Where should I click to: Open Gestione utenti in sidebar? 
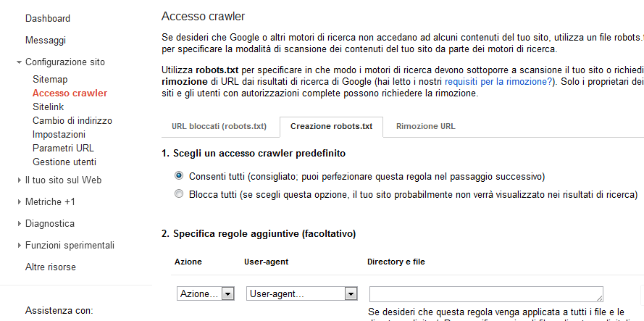click(64, 162)
